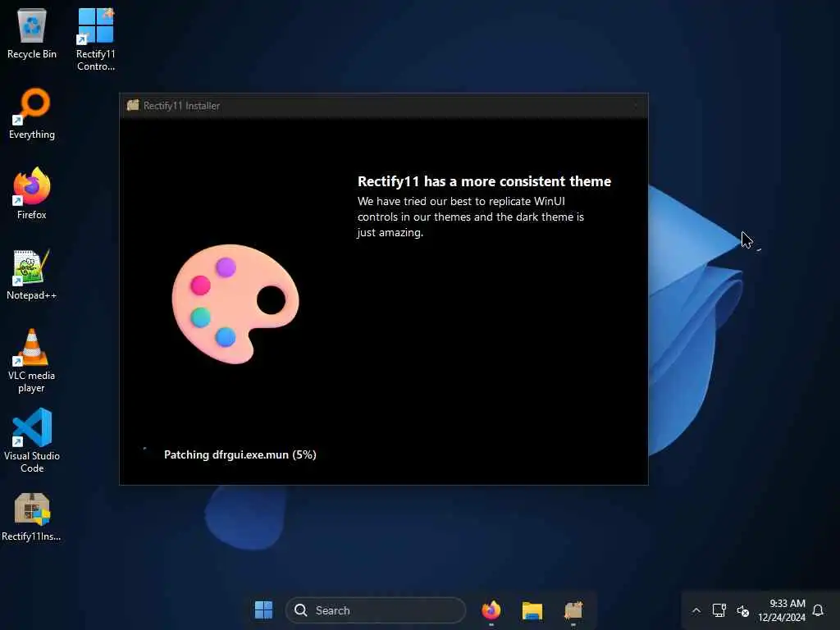The width and height of the screenshot is (840, 630).
Task: Click the 'Rectify11 has a more consistent theme' heading
Action: pyautogui.click(x=484, y=181)
